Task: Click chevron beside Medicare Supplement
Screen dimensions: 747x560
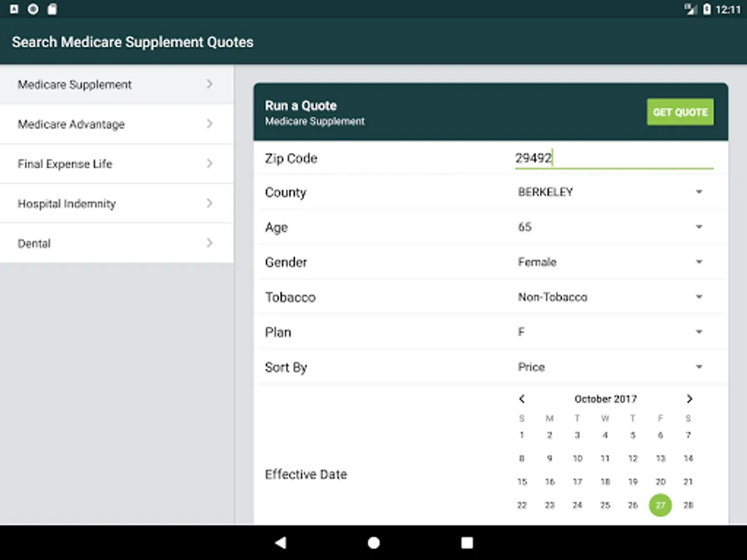Action: 210,84
